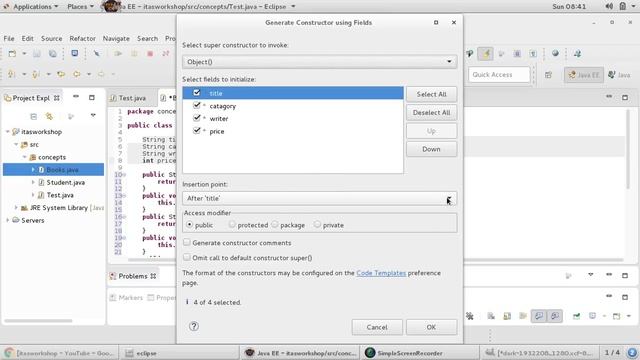The width and height of the screenshot is (640, 360).
Task: Click the editor vertical scrollbar
Action: (628, 149)
